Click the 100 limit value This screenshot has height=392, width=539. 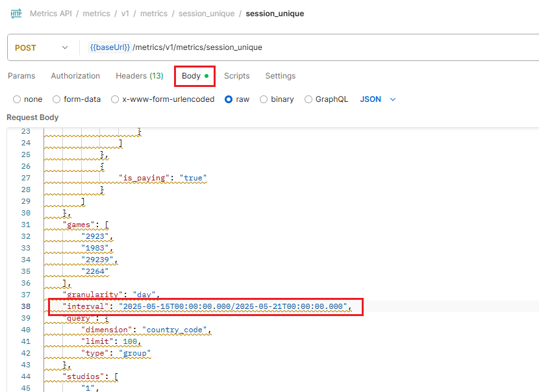click(x=130, y=341)
